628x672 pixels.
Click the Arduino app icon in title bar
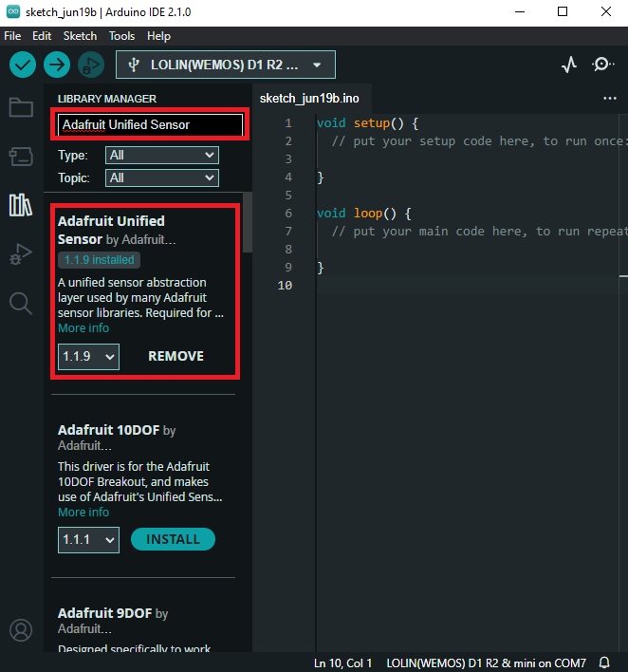pos(13,11)
